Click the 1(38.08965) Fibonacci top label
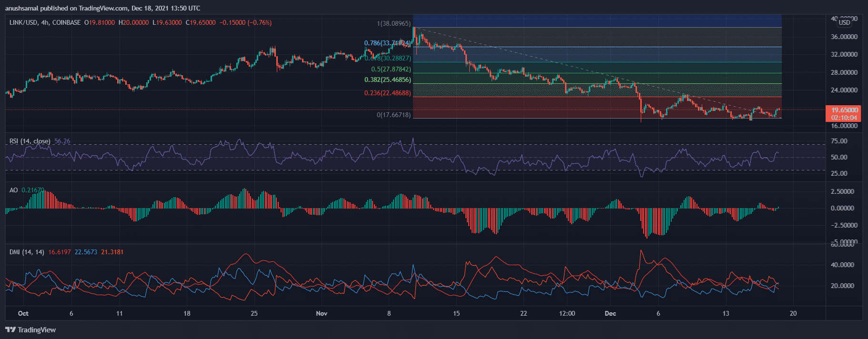The image size is (868, 339). pos(394,23)
